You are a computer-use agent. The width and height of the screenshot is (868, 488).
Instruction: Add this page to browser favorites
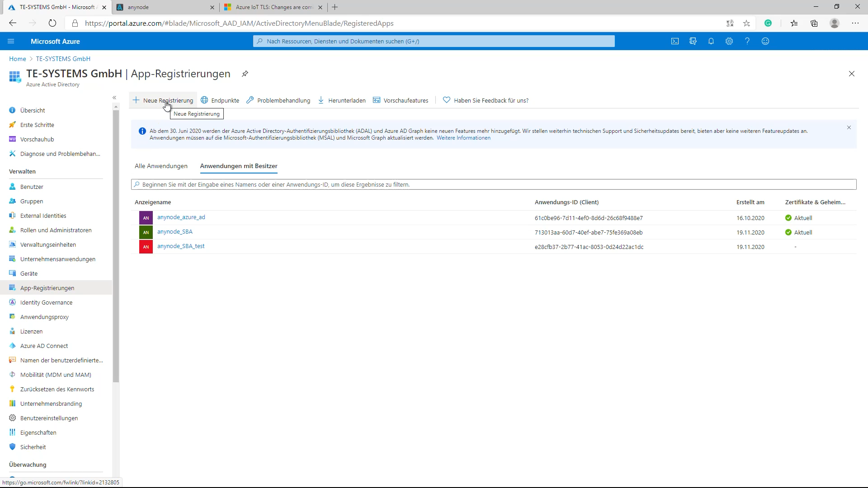[746, 23]
